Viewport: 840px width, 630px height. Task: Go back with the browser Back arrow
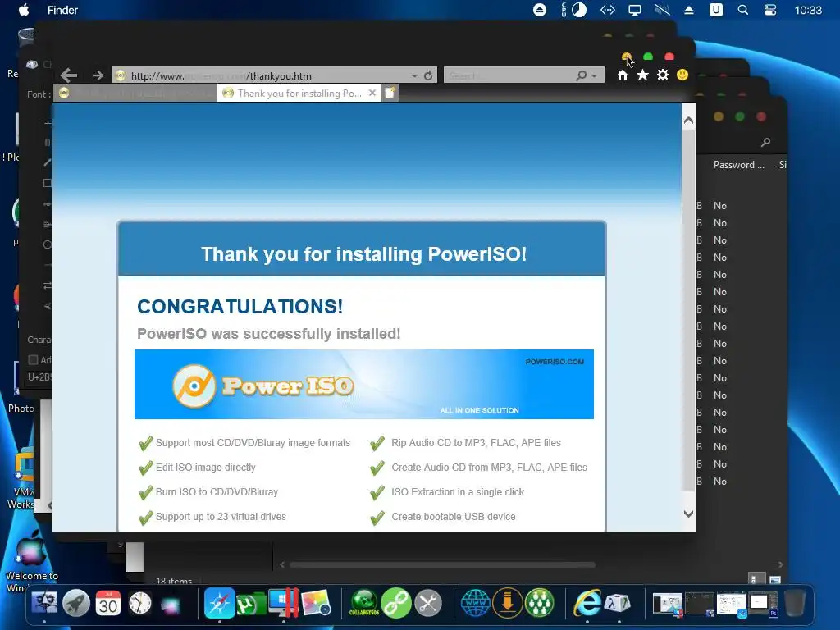pyautogui.click(x=69, y=75)
